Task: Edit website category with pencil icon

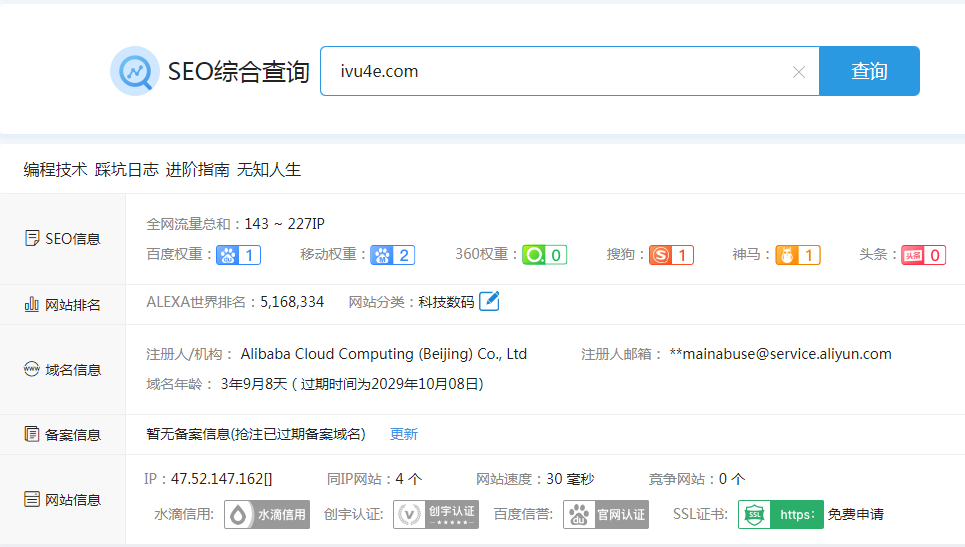Action: (x=489, y=301)
